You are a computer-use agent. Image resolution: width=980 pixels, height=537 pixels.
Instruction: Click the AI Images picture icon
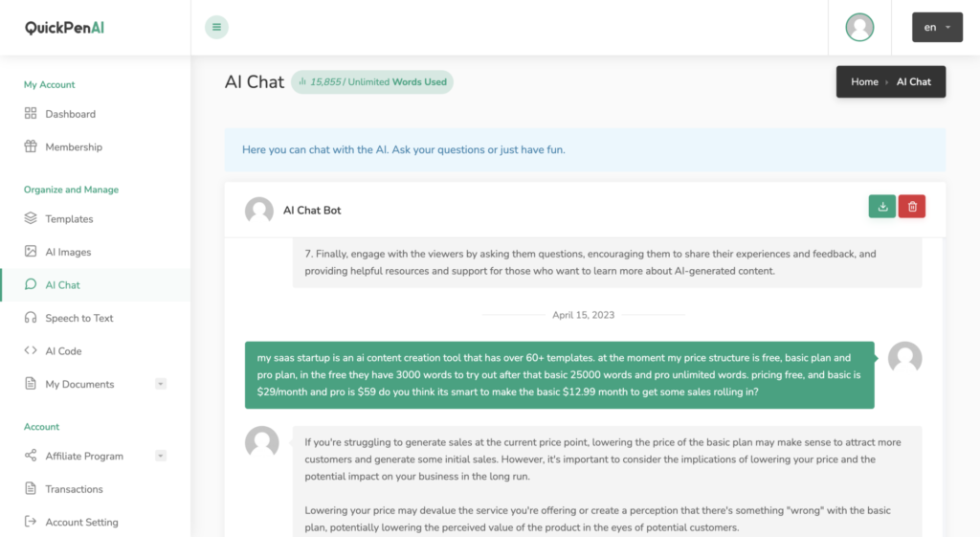click(31, 252)
